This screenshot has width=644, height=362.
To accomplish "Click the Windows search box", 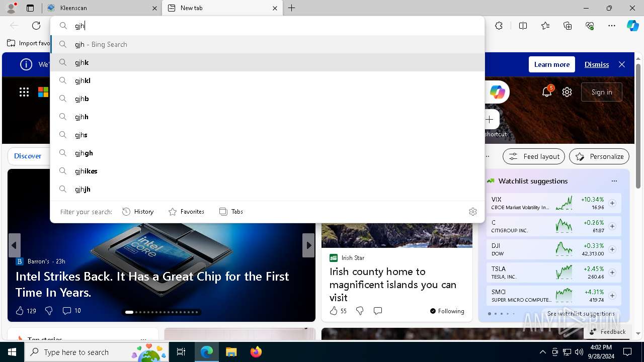I will coord(98,352).
